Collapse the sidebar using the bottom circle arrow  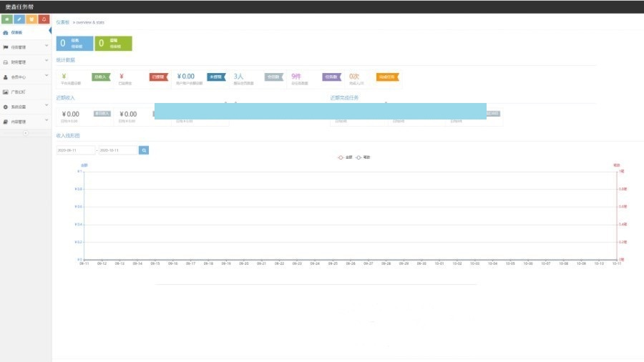pos(26,133)
